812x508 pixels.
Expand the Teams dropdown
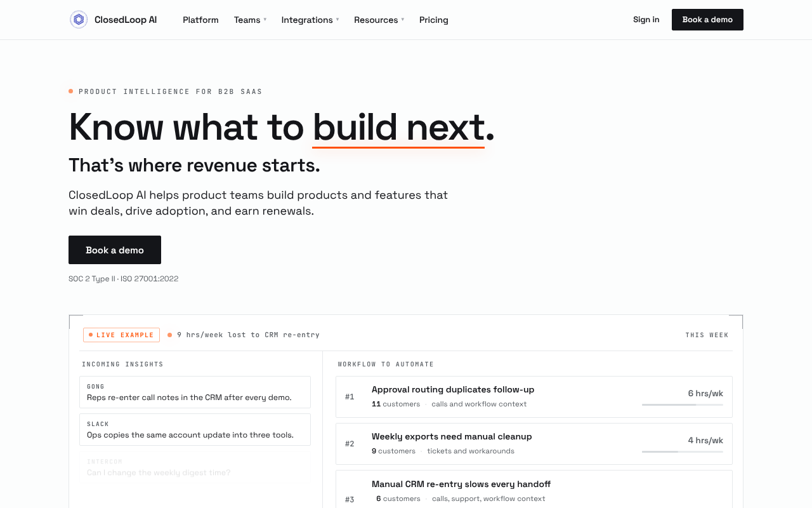tap(250, 20)
